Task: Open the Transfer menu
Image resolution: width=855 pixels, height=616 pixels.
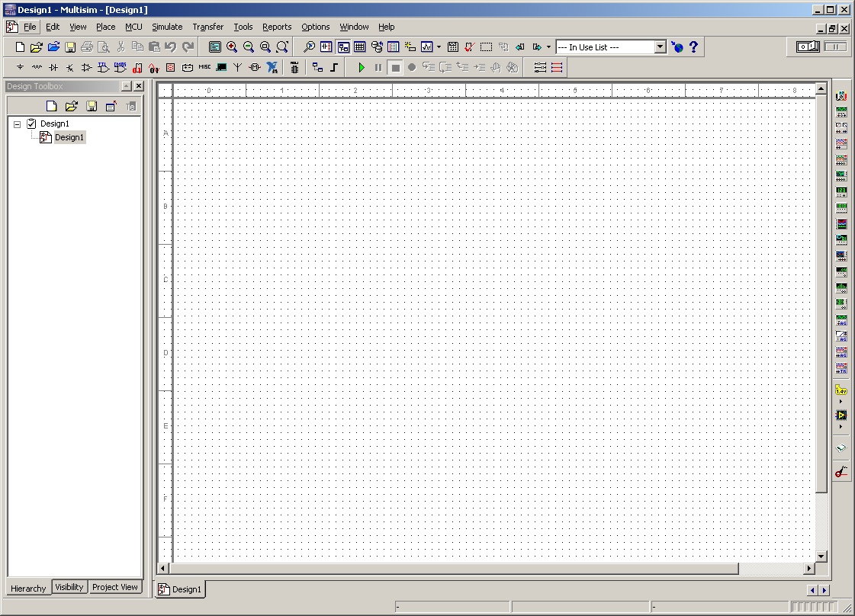Action: click(207, 27)
